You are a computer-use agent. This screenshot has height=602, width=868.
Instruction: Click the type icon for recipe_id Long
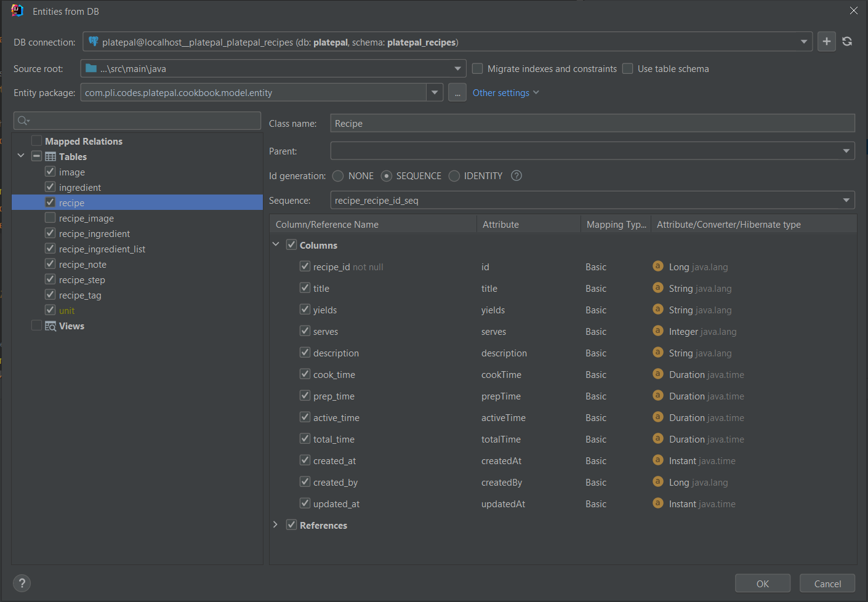658,267
